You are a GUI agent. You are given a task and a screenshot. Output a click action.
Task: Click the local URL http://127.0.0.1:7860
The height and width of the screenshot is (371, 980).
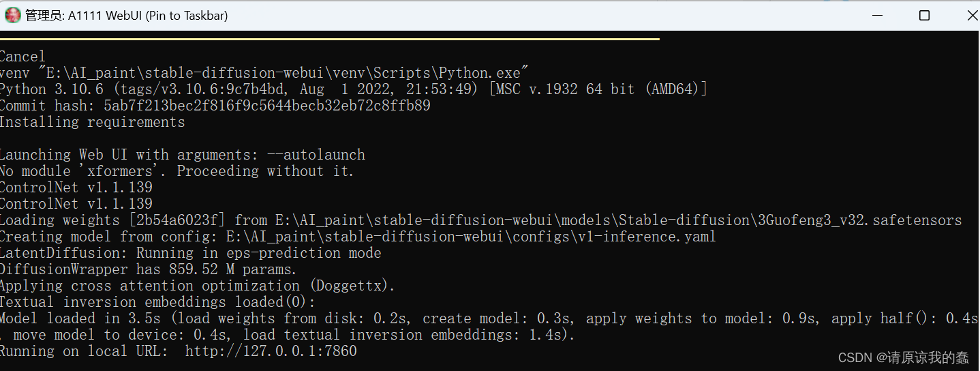point(271,351)
